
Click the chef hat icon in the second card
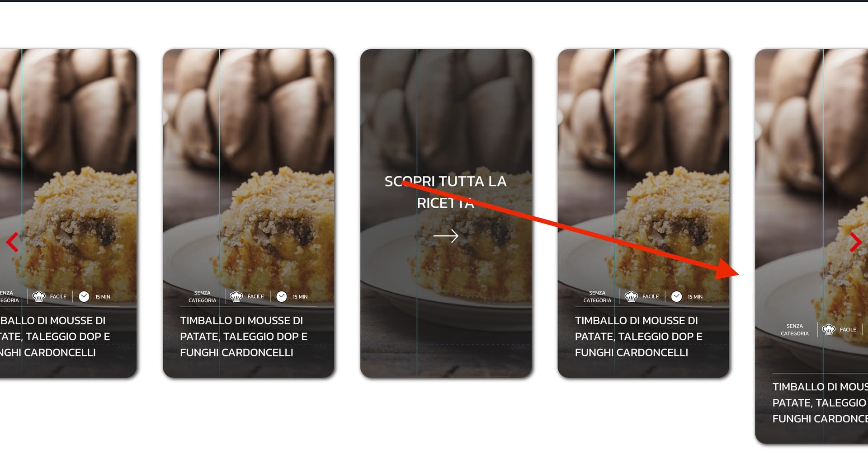coord(236,296)
